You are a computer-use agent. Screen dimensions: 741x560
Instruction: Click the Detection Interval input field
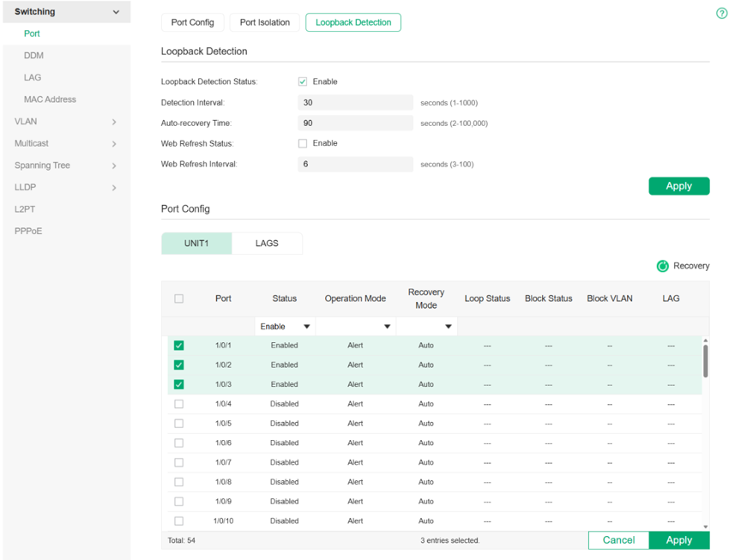click(355, 103)
